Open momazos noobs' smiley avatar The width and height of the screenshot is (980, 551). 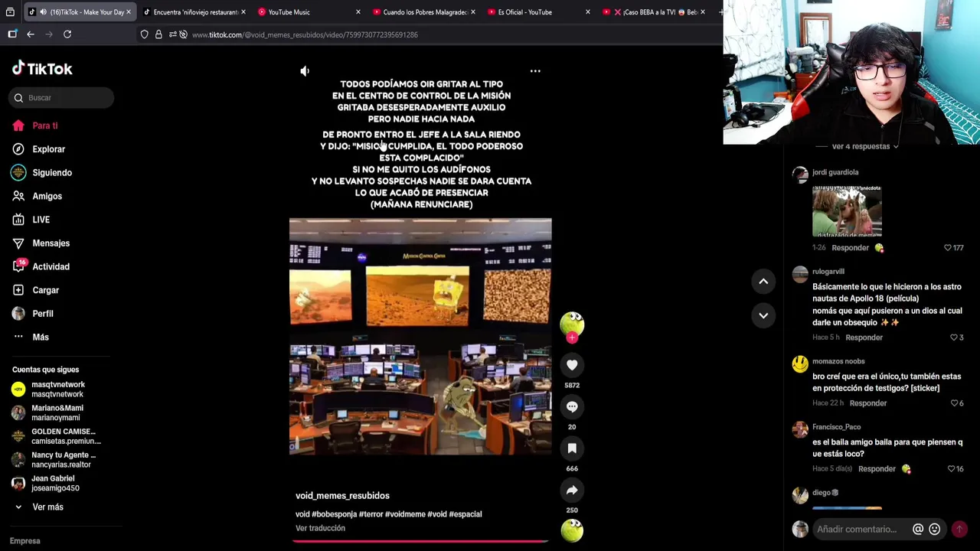(800, 364)
